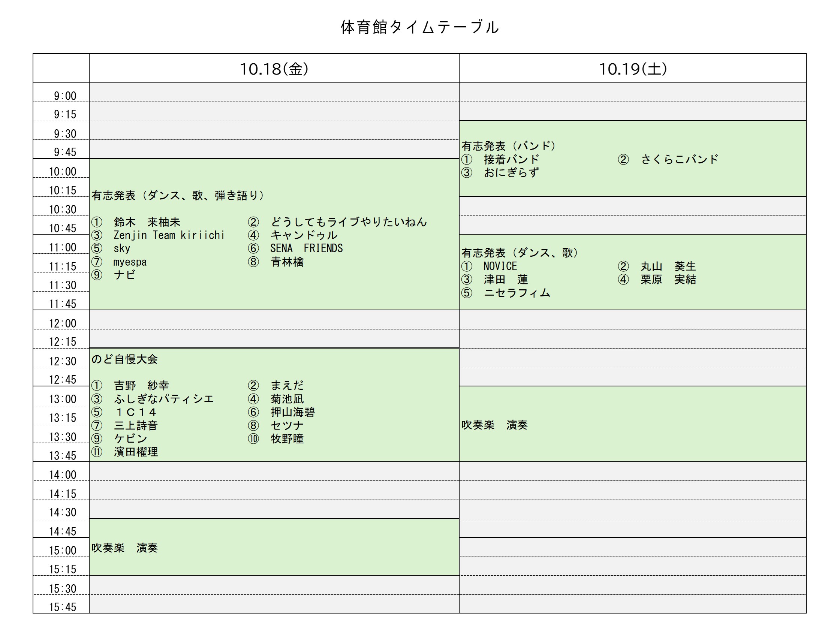Click entry ふしぎなパティシエ
Screen dimensions: 840x633
tap(164, 399)
